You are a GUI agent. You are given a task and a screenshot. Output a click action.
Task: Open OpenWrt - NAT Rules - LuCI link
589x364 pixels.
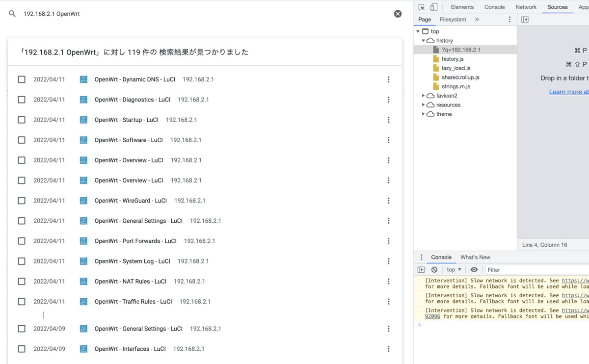(x=131, y=281)
